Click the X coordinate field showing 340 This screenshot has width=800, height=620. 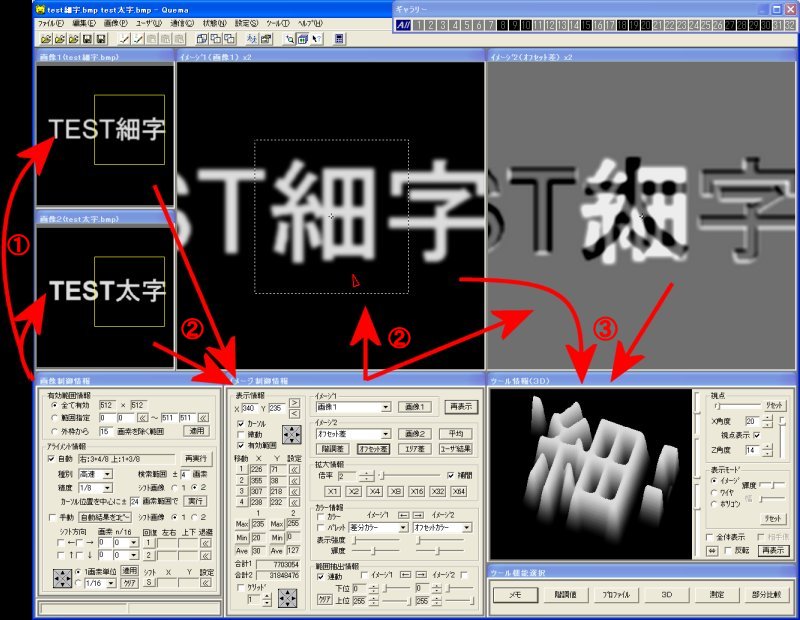pos(248,408)
